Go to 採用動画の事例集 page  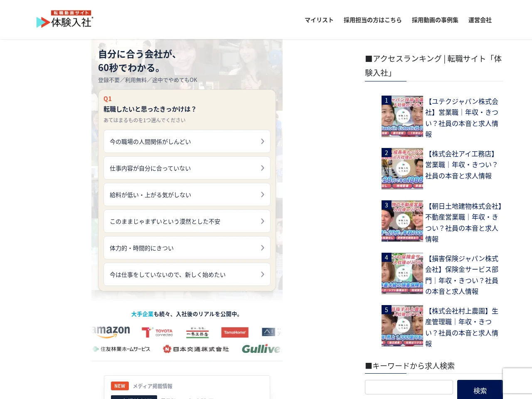[x=435, y=20]
